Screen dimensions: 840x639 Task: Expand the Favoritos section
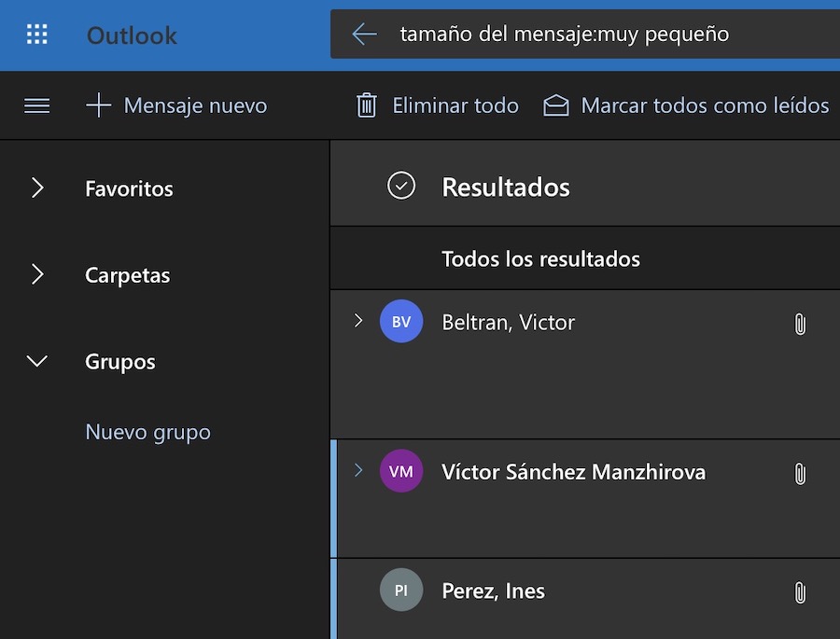pos(37,188)
